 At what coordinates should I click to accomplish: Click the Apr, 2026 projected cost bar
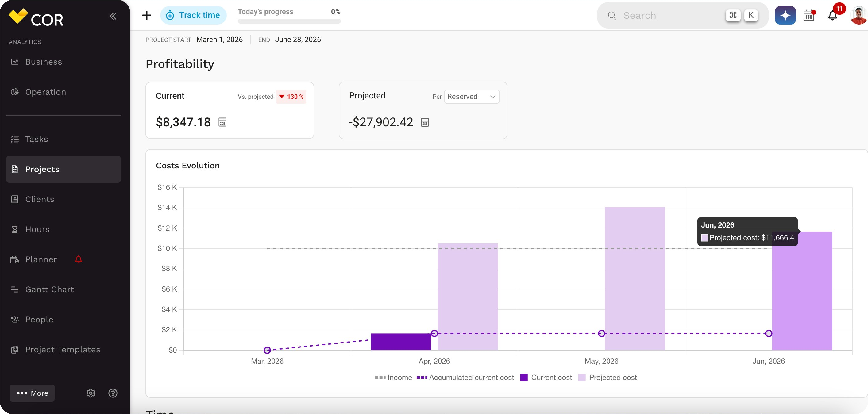[x=468, y=297]
